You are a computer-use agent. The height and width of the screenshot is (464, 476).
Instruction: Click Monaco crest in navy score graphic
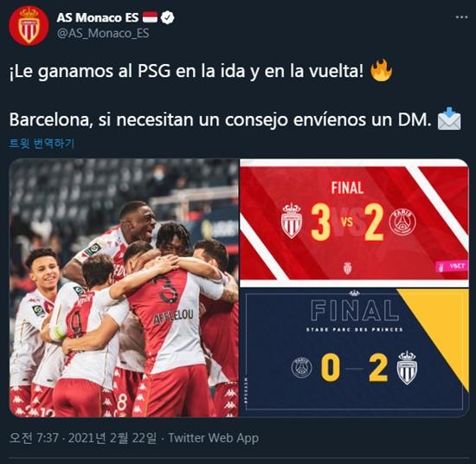pyautogui.click(x=407, y=368)
